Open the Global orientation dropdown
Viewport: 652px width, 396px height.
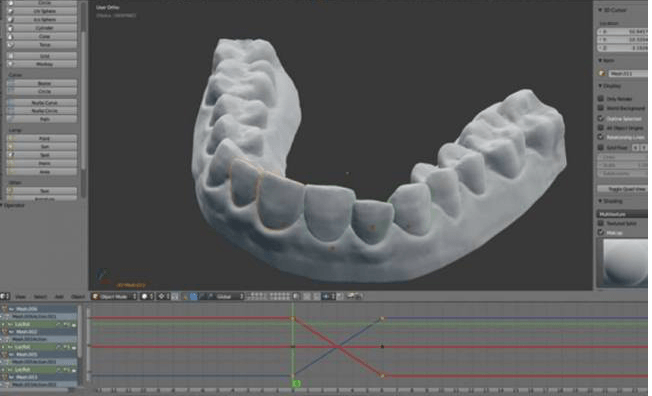point(227,296)
